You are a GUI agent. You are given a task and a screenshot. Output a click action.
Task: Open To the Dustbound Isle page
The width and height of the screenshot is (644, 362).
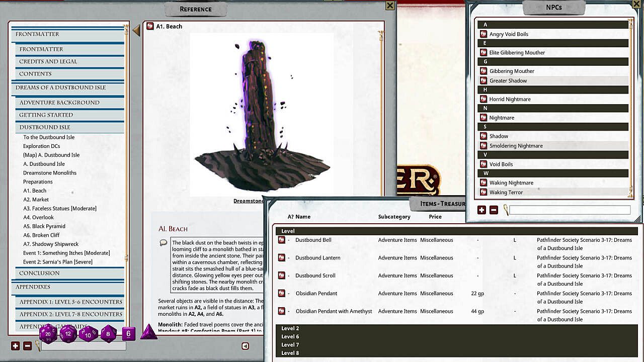click(x=49, y=137)
